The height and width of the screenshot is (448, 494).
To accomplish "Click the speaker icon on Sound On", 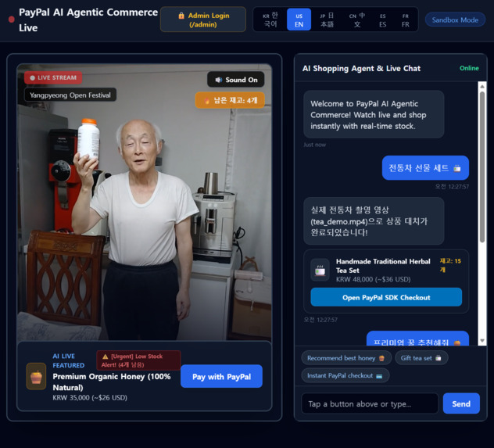I will pyautogui.click(x=219, y=80).
